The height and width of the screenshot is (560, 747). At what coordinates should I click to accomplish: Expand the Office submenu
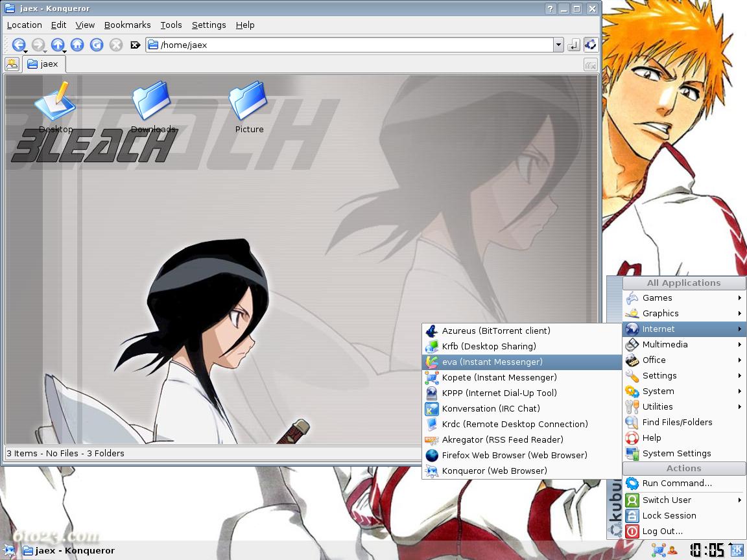click(x=684, y=360)
